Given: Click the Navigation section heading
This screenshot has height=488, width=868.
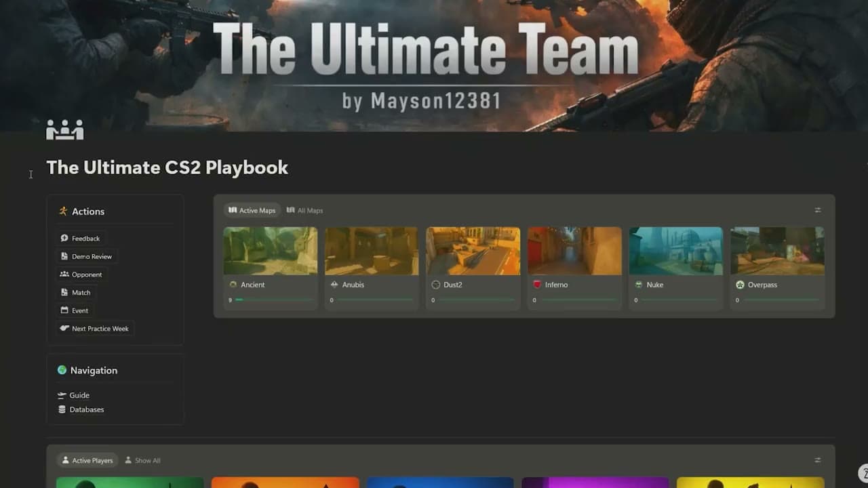Looking at the screenshot, I should coord(94,370).
